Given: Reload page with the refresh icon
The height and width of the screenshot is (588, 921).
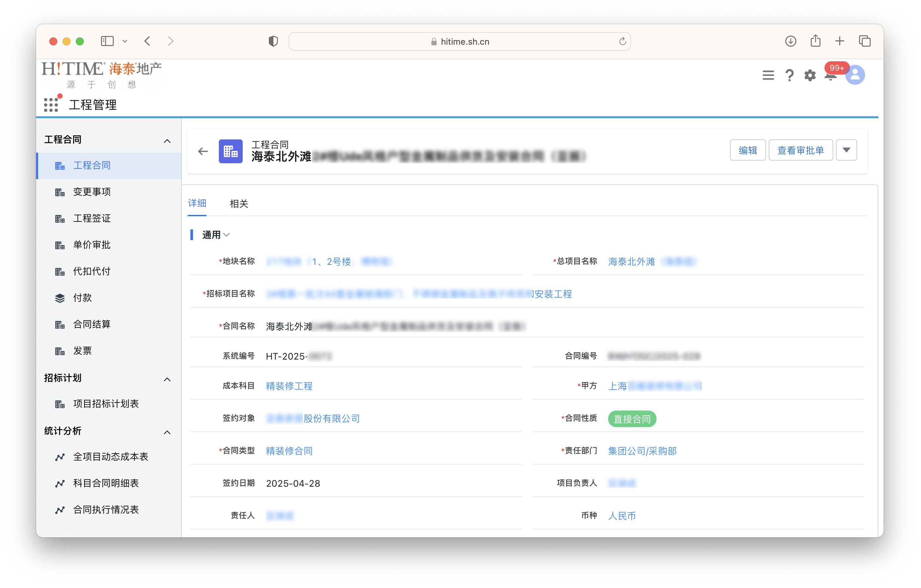Looking at the screenshot, I should coord(622,41).
